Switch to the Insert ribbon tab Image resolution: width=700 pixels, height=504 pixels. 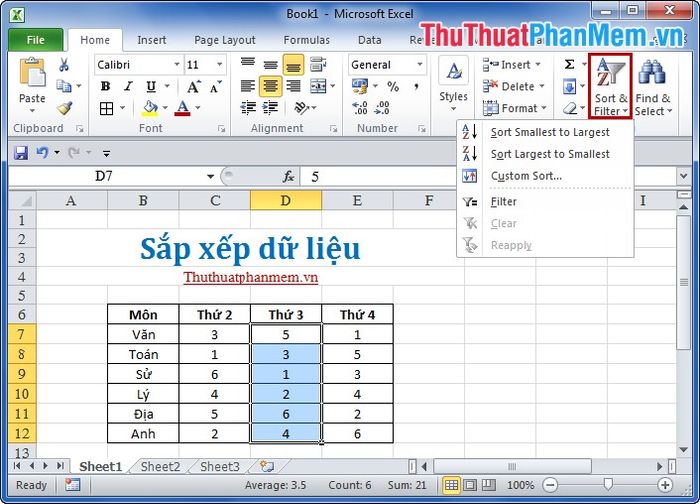(x=152, y=40)
